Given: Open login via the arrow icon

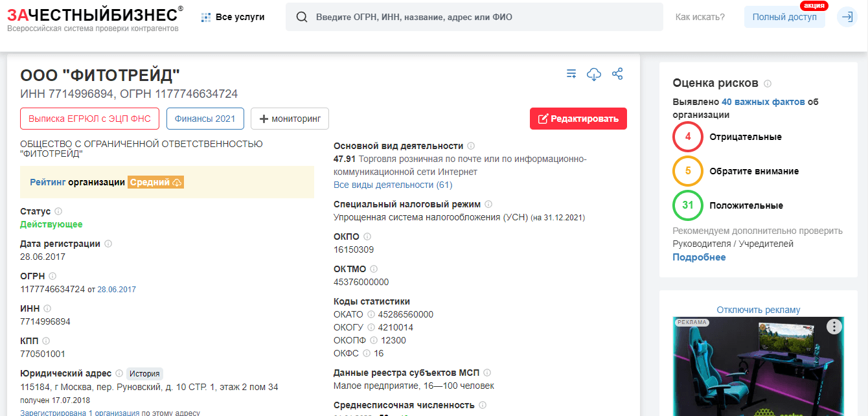Looking at the screenshot, I should tap(847, 16).
